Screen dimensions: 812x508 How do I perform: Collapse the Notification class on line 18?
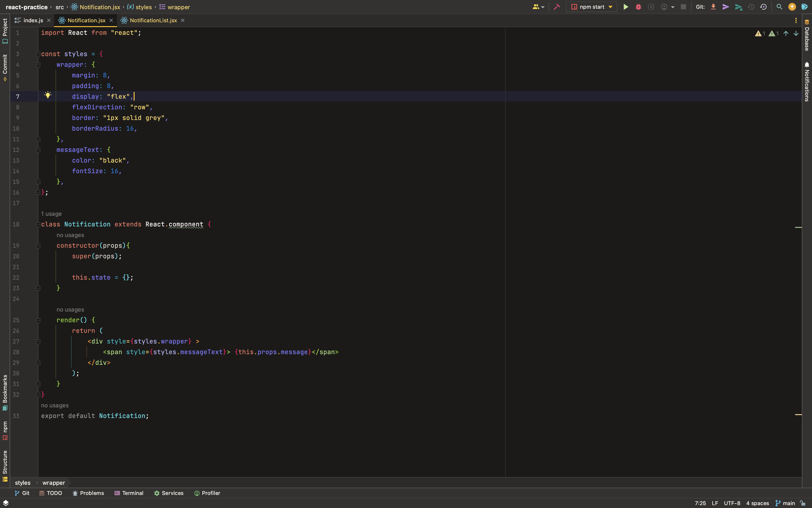[x=38, y=224]
